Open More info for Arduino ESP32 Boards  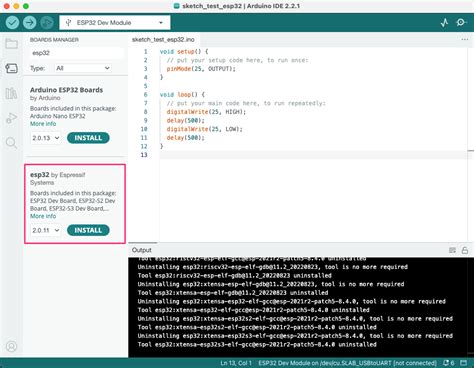[43, 124]
